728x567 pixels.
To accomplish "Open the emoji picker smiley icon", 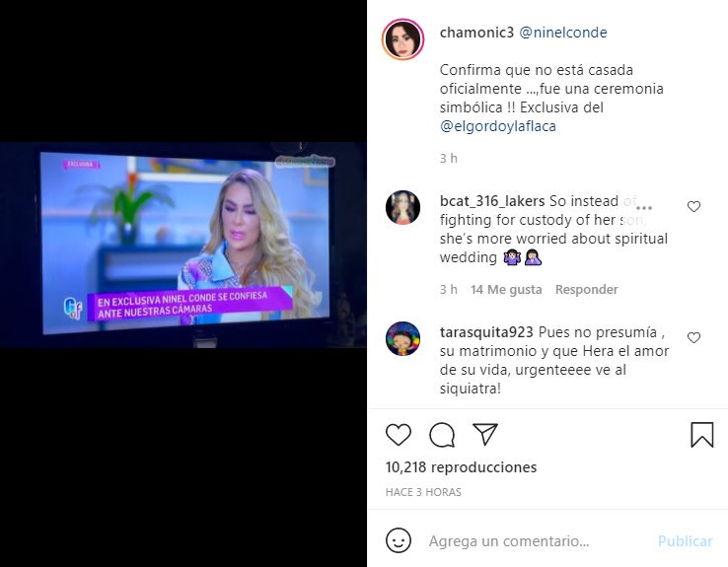I will coord(399,540).
